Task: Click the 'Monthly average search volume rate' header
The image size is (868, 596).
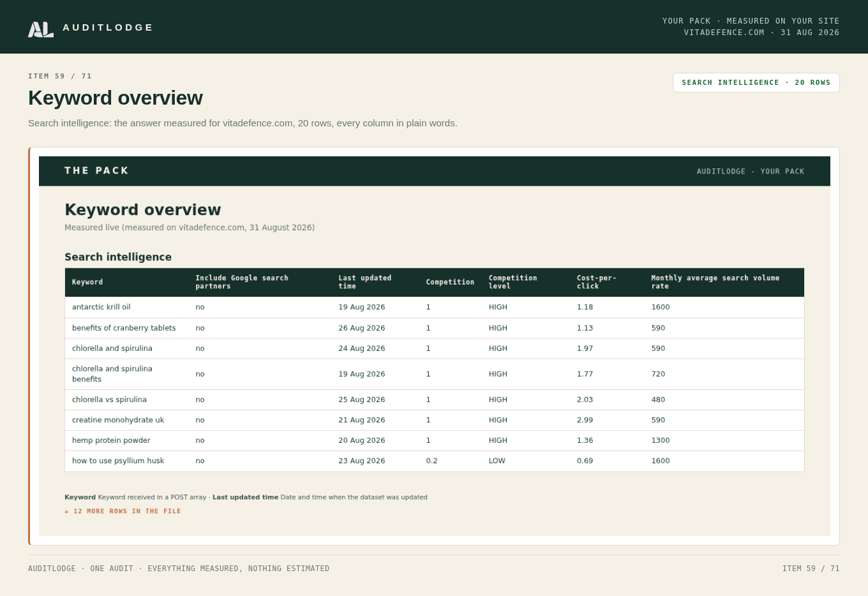Action: 715,282
